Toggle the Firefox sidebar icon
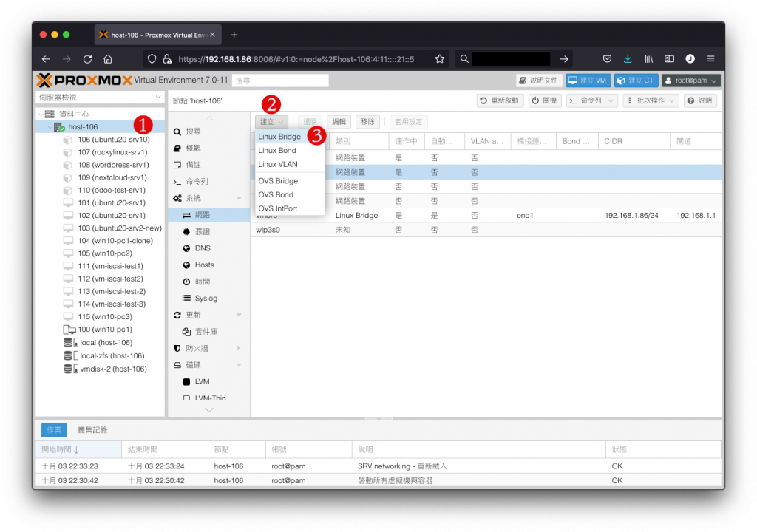Screen dimensions: 757x532 pyautogui.click(x=669, y=59)
